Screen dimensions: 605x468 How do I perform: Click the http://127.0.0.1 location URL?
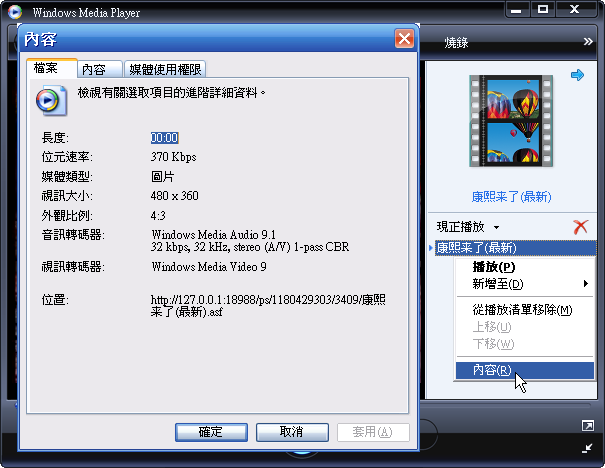pyautogui.click(x=268, y=305)
